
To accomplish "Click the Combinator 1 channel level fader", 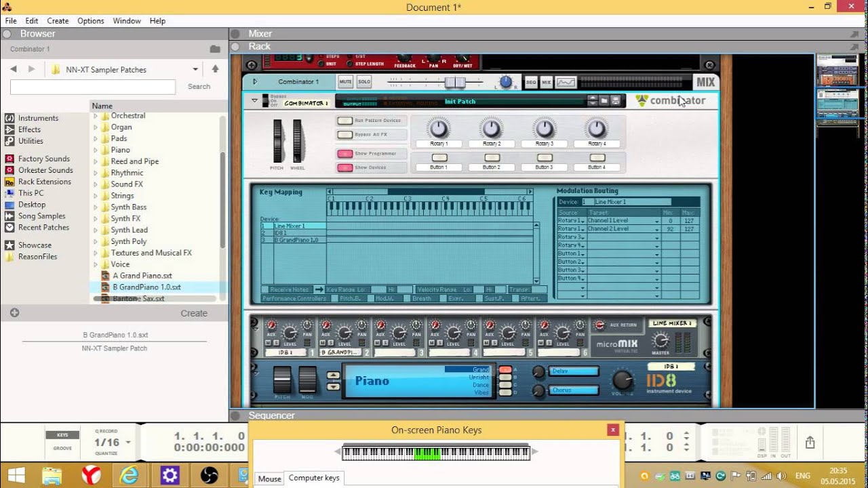I will 454,82.
